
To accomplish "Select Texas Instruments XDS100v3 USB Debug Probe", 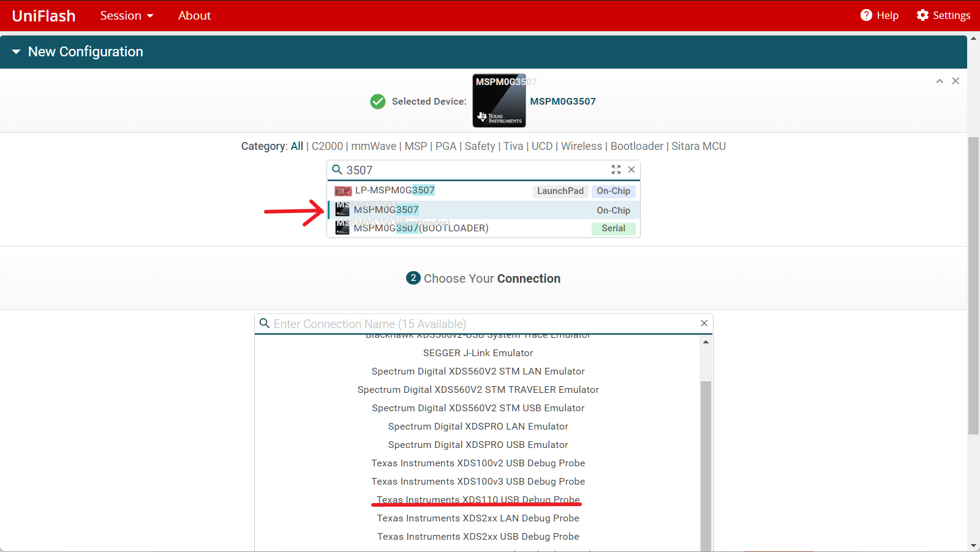I will 478,482.
